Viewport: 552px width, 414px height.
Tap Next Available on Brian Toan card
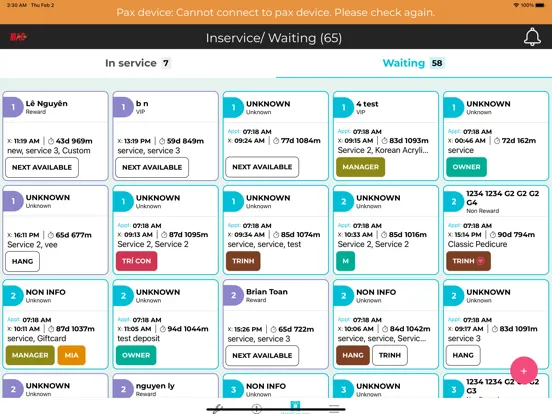[262, 356]
